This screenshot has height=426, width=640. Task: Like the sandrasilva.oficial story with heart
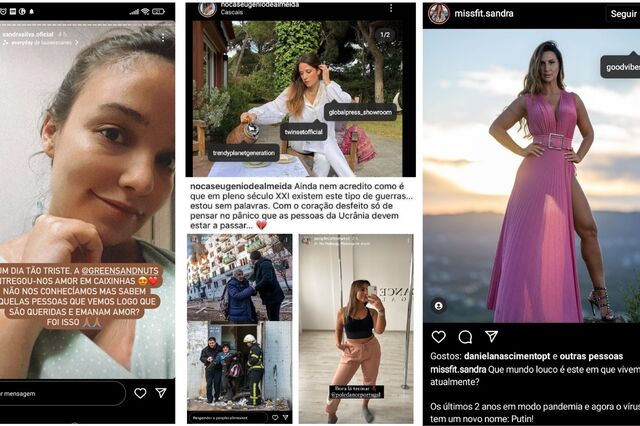pos(140,393)
